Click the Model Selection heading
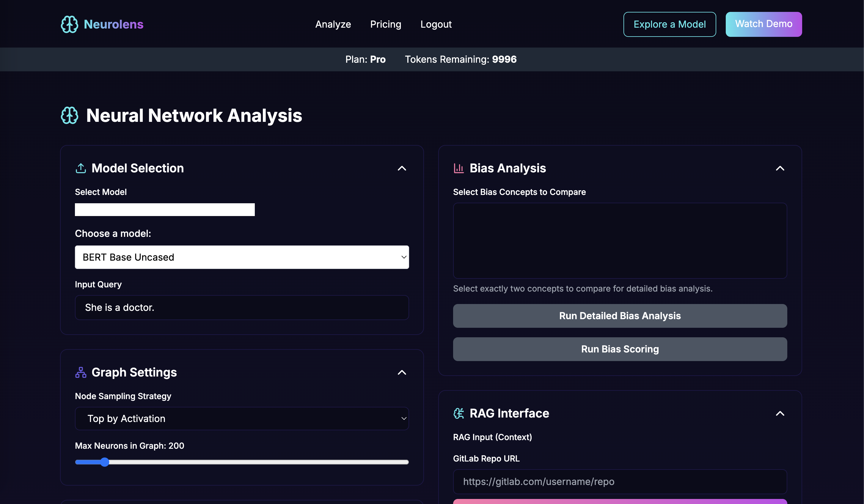 [137, 168]
